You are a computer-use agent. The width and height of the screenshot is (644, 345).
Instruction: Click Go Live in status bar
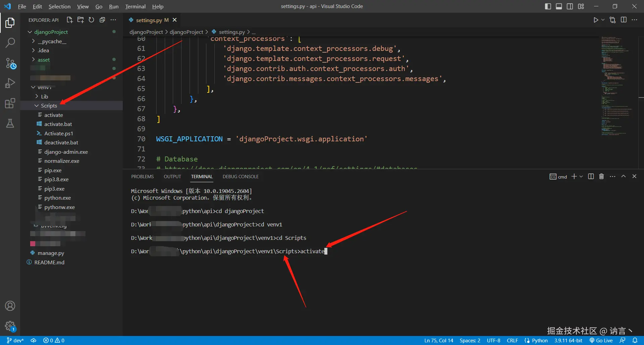[601, 340]
